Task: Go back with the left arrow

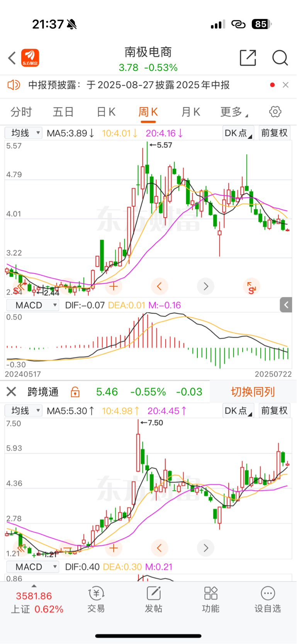Action: [x=12, y=58]
